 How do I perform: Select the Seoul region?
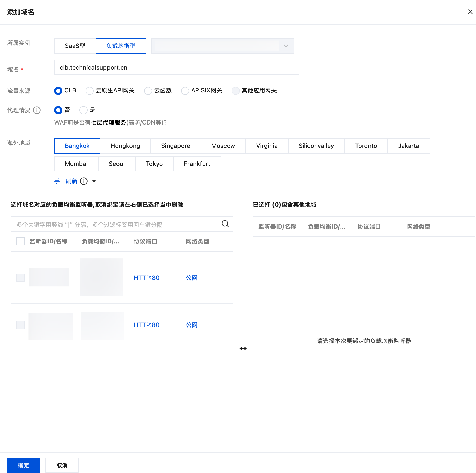117,164
